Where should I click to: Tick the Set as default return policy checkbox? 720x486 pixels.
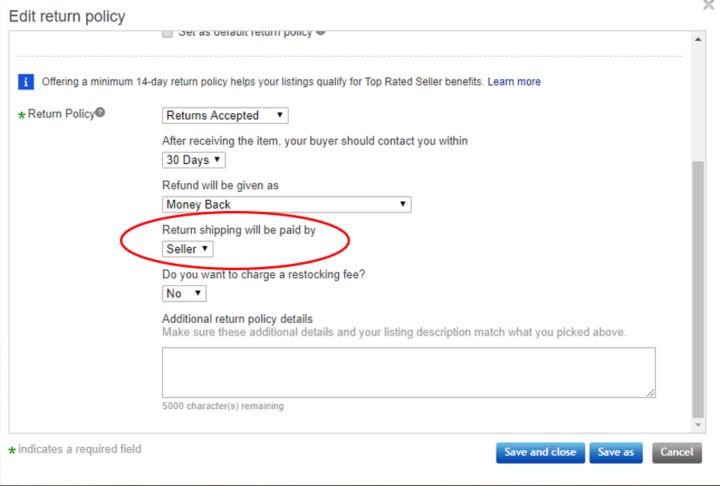pyautogui.click(x=167, y=33)
